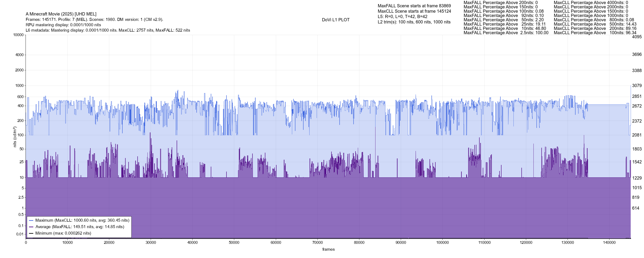The height and width of the screenshot is (258, 644).
Task: Select the Minimum legend entry text
Action: point(63,233)
